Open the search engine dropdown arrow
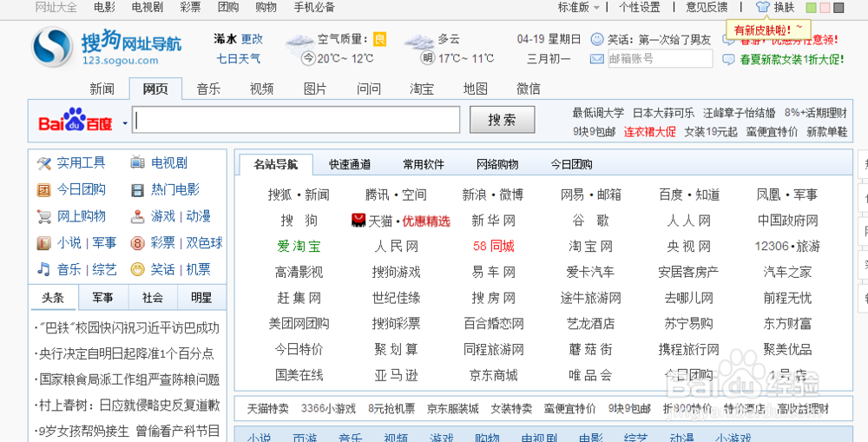This screenshot has width=868, height=442. click(x=125, y=123)
